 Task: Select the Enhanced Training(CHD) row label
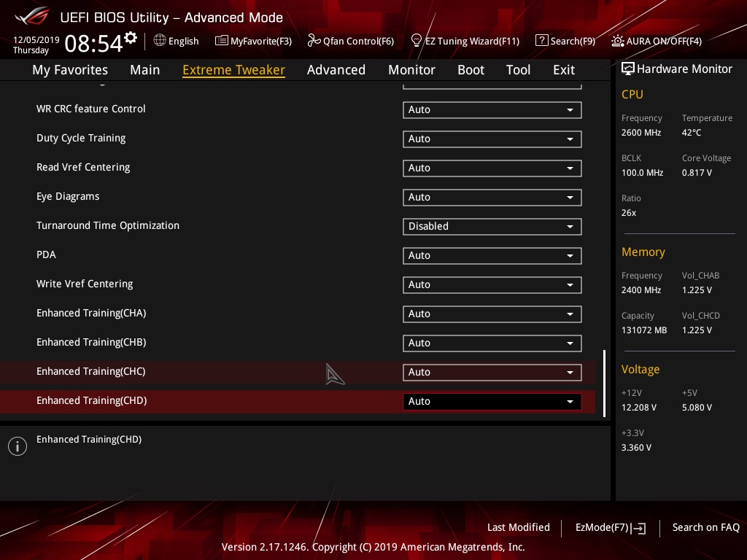pos(92,400)
